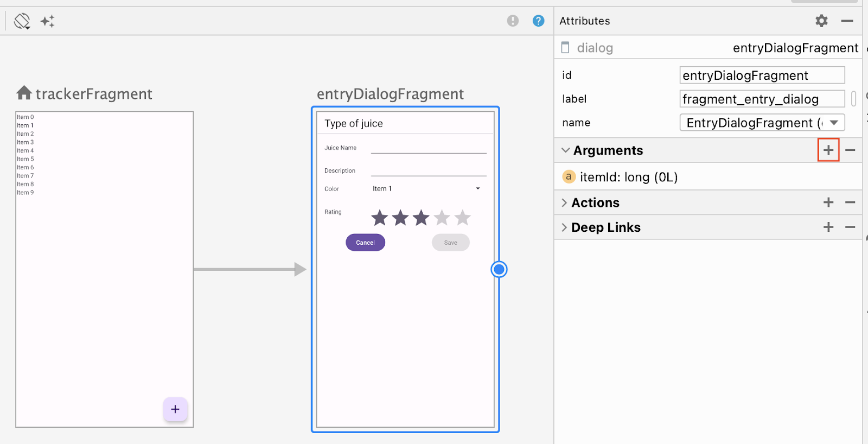Viewport: 868px width, 444px height.
Task: Click the blue action handle circle
Action: pyautogui.click(x=499, y=269)
